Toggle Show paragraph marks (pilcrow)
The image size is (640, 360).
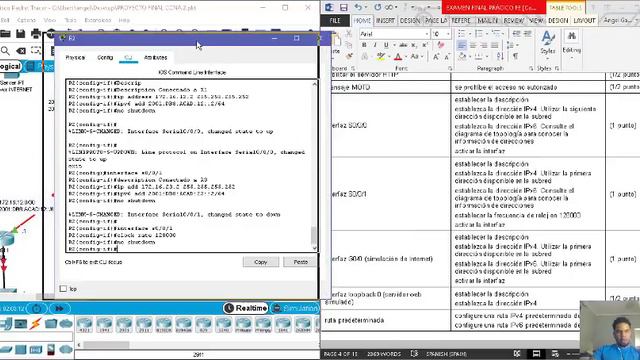coord(516,56)
